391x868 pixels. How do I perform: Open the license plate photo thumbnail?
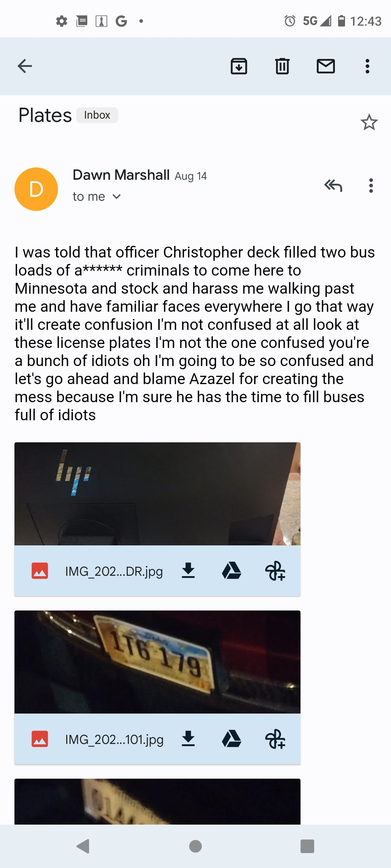click(x=157, y=662)
